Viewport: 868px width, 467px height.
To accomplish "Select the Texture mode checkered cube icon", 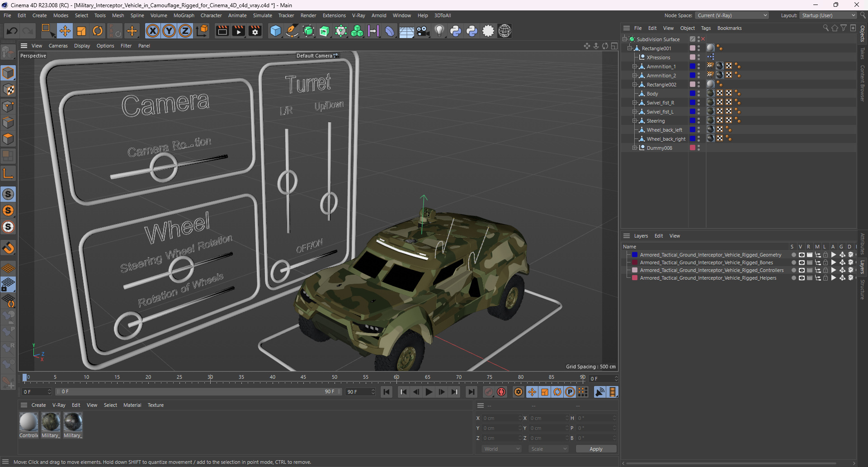I will (x=8, y=90).
